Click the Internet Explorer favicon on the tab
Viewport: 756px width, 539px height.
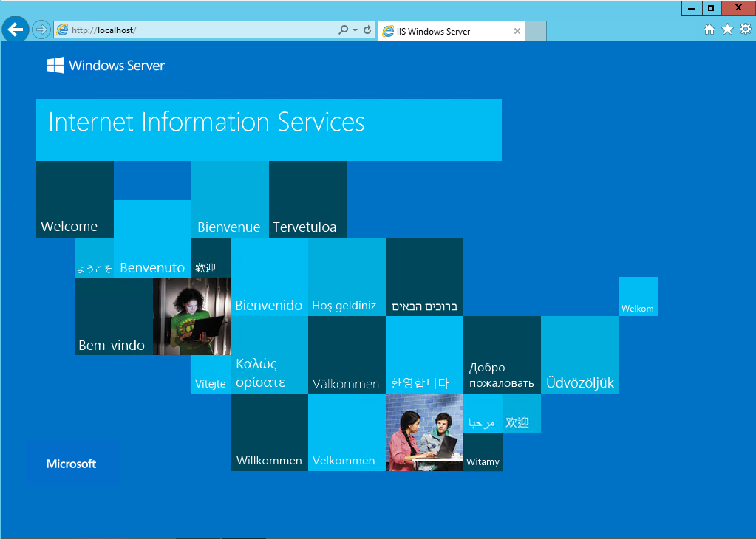389,31
